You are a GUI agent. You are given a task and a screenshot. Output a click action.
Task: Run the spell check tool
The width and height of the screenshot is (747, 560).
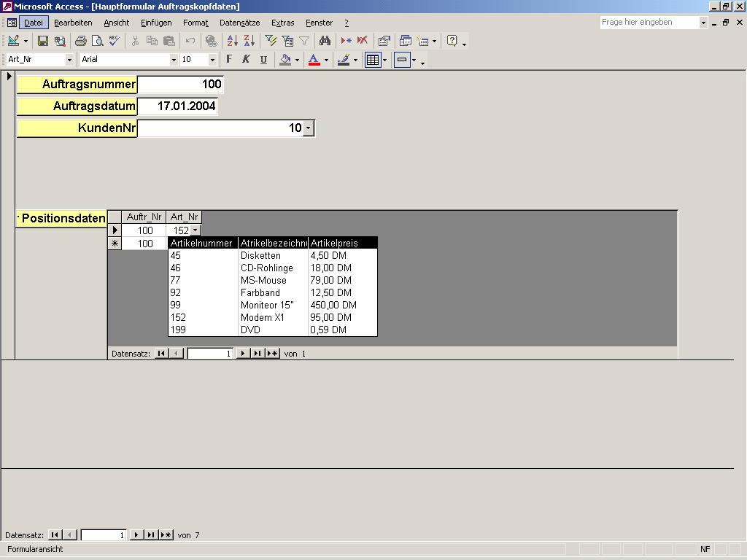pos(113,41)
